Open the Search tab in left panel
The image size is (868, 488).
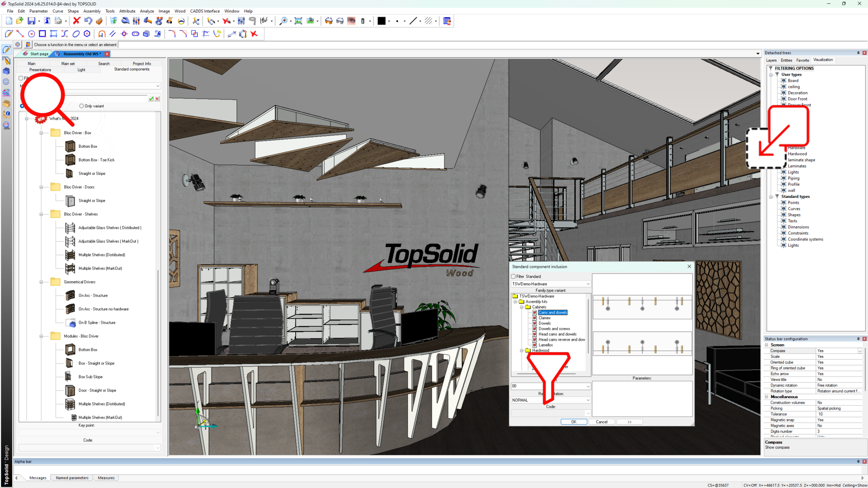pyautogui.click(x=104, y=64)
